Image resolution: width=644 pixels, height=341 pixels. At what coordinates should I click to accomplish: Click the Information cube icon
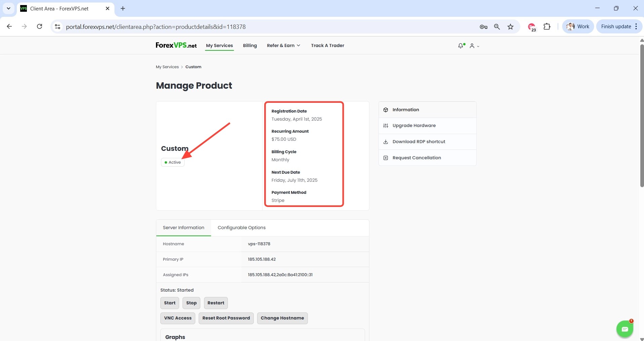386,110
